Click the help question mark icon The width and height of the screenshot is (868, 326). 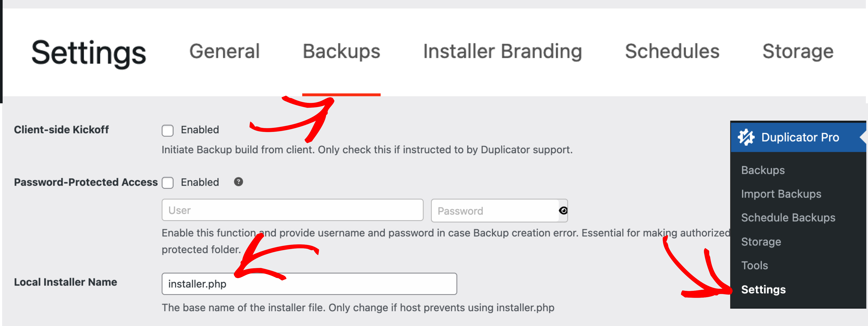238,182
